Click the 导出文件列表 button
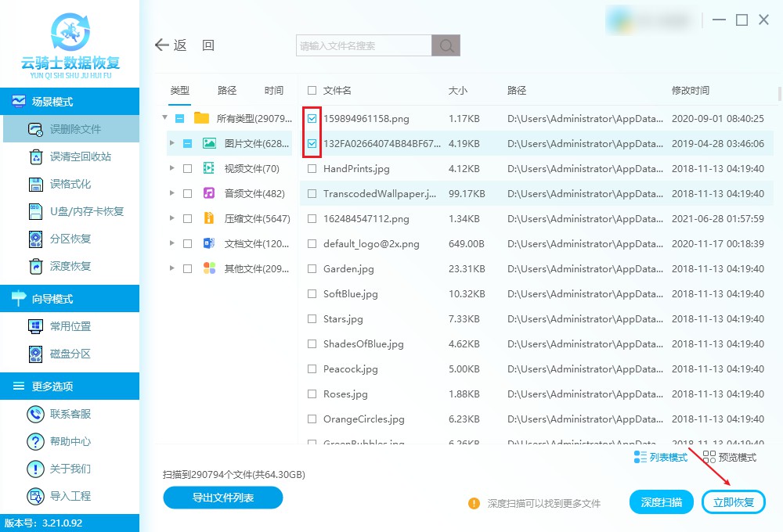The height and width of the screenshot is (532, 783). (x=222, y=498)
